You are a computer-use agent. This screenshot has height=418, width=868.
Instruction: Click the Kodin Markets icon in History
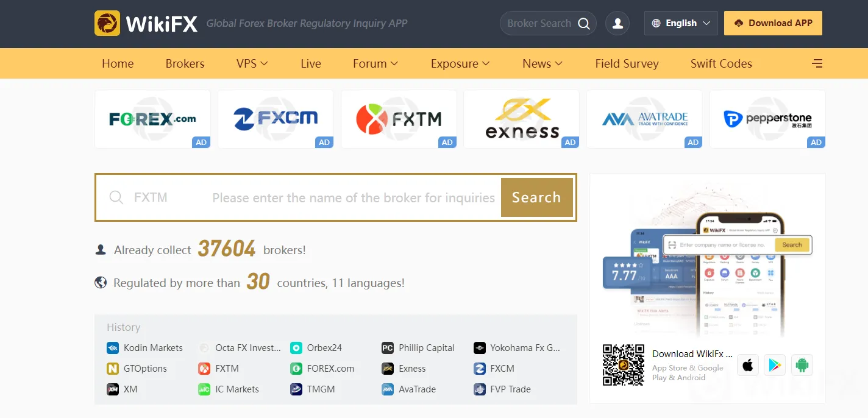tap(113, 348)
